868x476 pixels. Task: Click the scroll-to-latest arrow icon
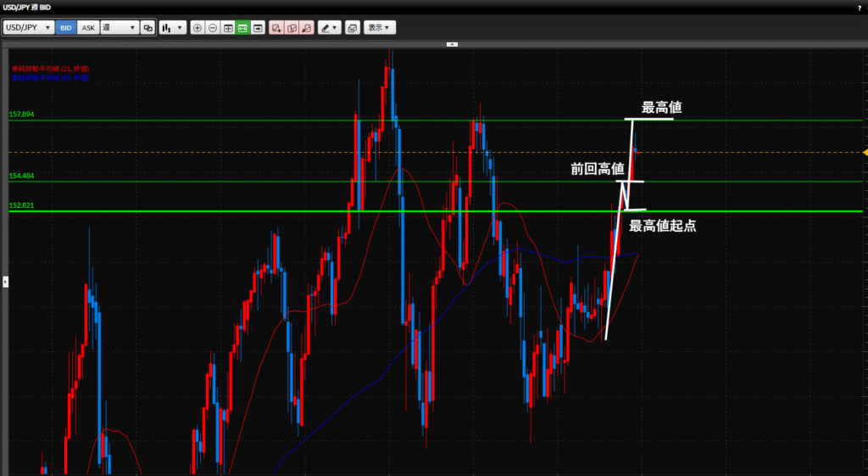[257, 28]
